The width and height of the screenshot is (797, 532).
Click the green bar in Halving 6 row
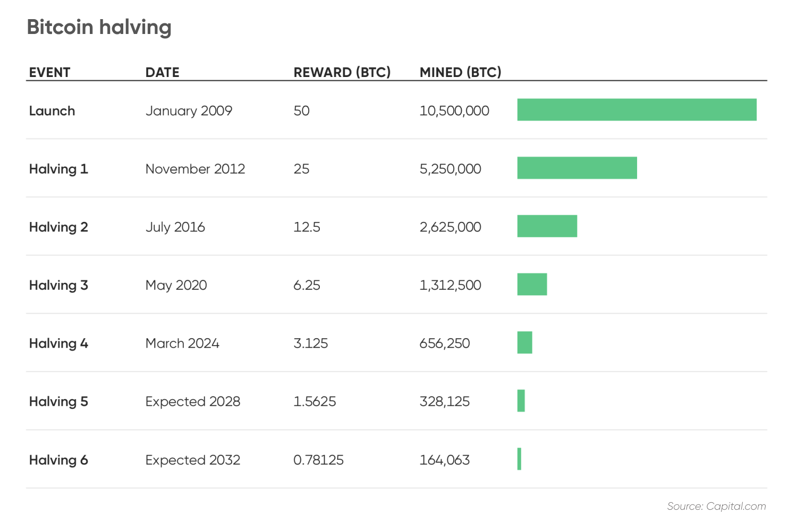(520, 459)
